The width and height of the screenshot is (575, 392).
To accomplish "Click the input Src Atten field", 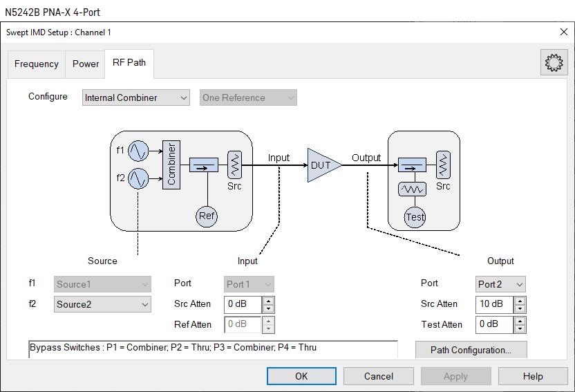I will (243, 304).
